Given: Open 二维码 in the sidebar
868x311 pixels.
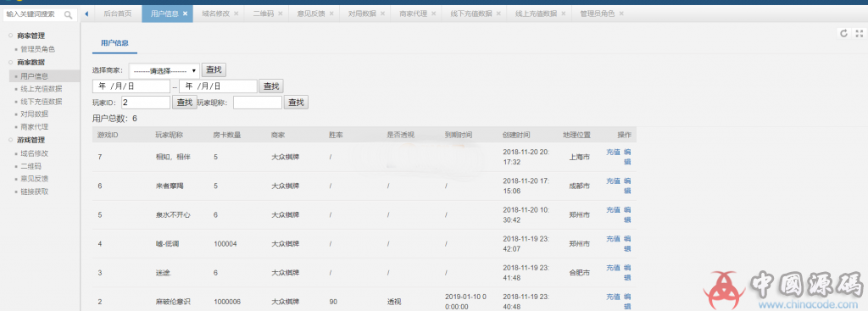Looking at the screenshot, I should (x=31, y=166).
